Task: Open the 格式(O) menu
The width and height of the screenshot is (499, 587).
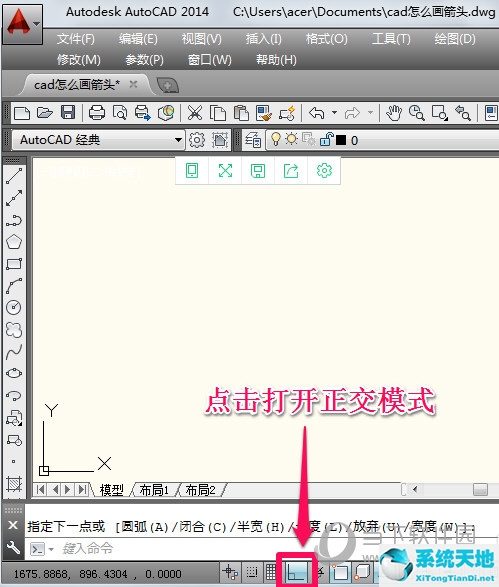Action: click(x=326, y=39)
